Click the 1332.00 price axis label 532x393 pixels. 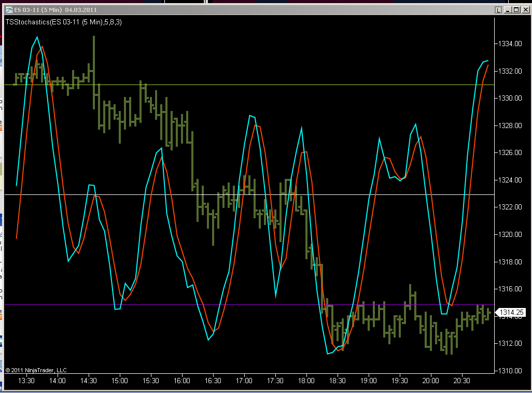click(x=510, y=71)
